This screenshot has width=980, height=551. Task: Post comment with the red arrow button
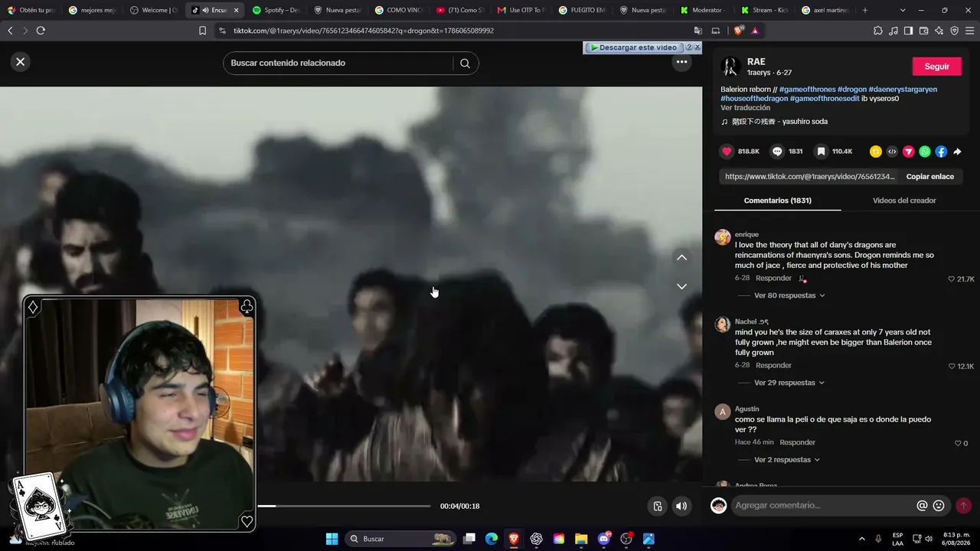coord(963,505)
